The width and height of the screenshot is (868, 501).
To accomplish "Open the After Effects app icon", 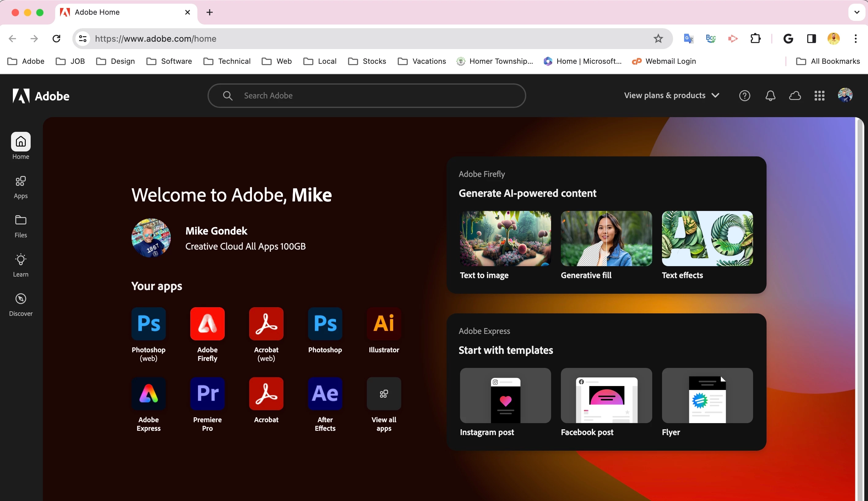I will pyautogui.click(x=325, y=393).
